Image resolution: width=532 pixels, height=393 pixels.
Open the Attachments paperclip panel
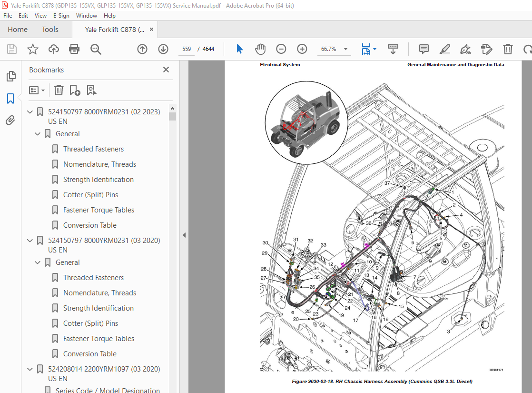tap(10, 120)
